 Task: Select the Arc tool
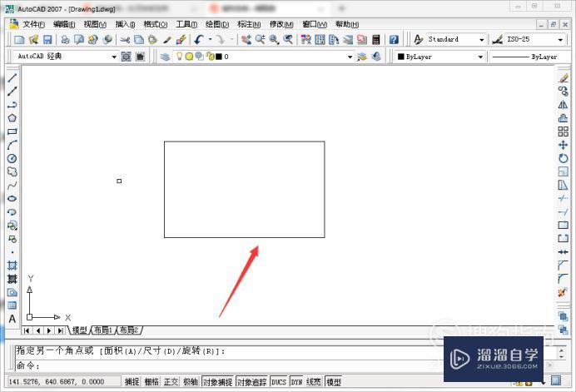pos(12,145)
